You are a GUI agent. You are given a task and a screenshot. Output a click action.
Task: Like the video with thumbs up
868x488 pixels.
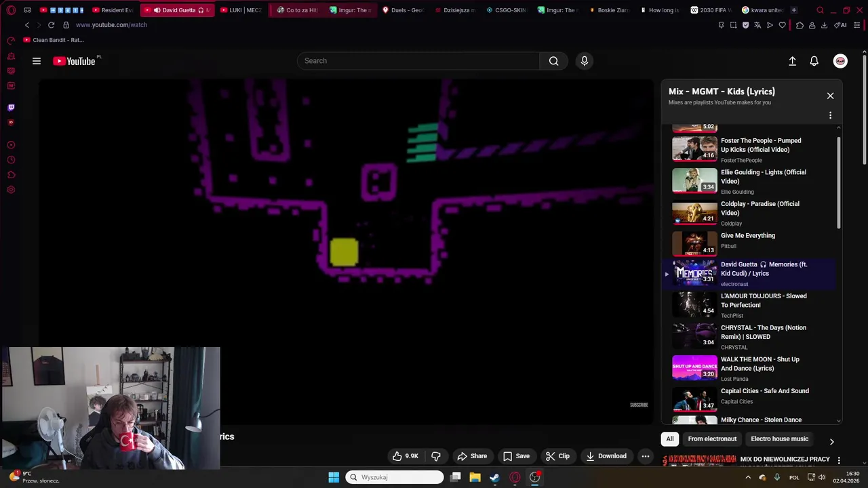click(405, 456)
